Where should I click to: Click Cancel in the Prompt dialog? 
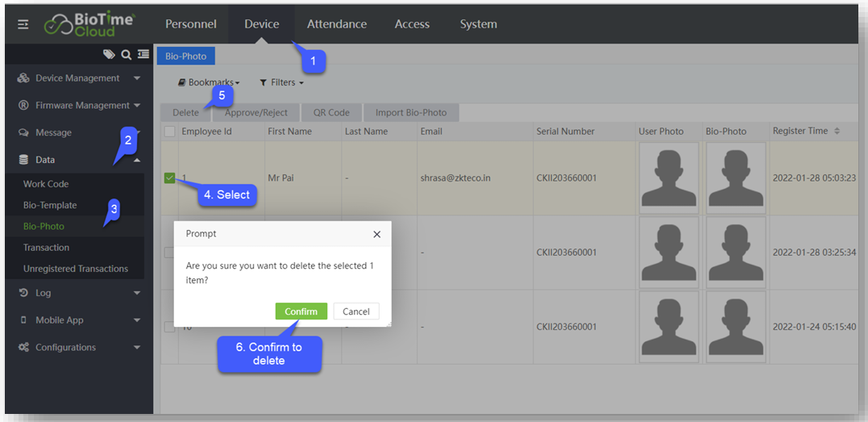[355, 311]
